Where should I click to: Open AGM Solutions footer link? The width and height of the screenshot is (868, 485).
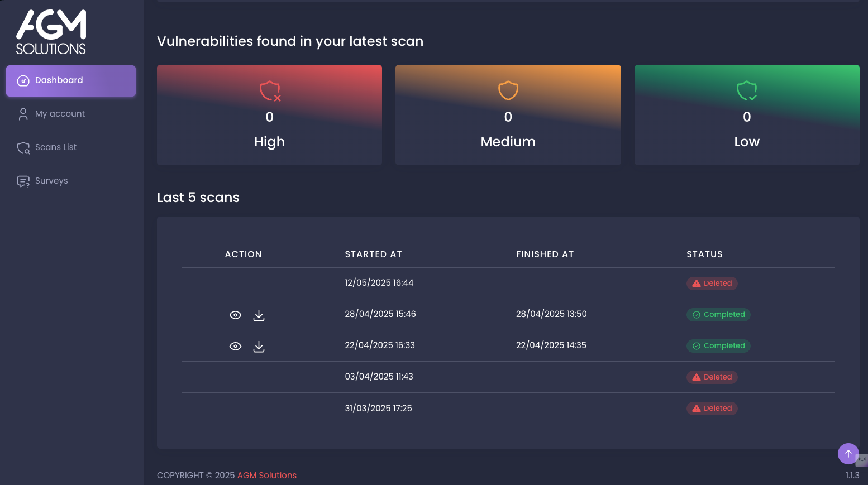(266, 476)
